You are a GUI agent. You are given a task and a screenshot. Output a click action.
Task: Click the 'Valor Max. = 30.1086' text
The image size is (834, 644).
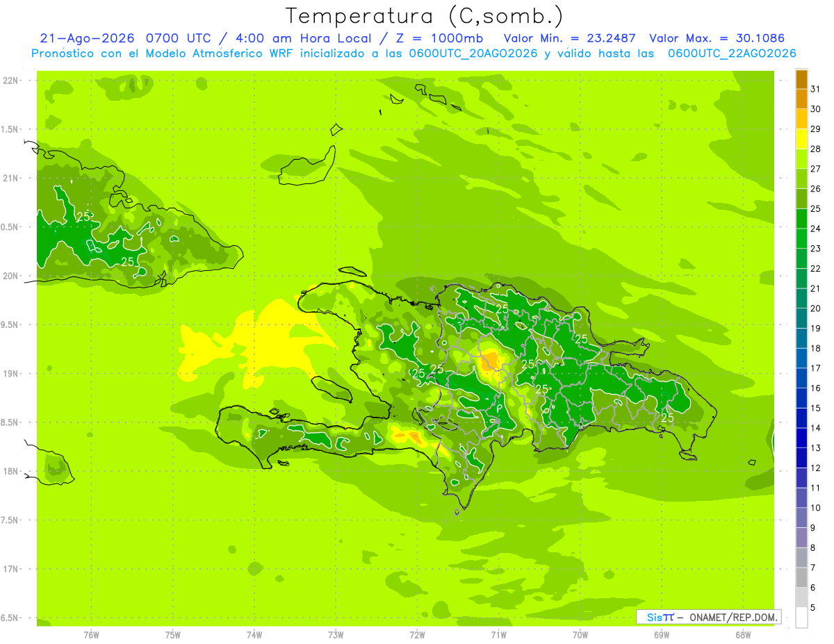pos(717,38)
